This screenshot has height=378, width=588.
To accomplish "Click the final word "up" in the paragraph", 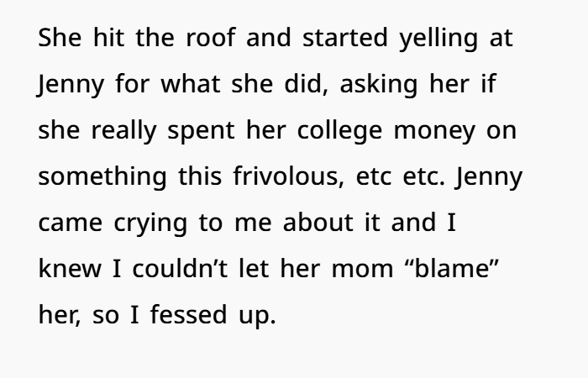I will (x=260, y=317).
